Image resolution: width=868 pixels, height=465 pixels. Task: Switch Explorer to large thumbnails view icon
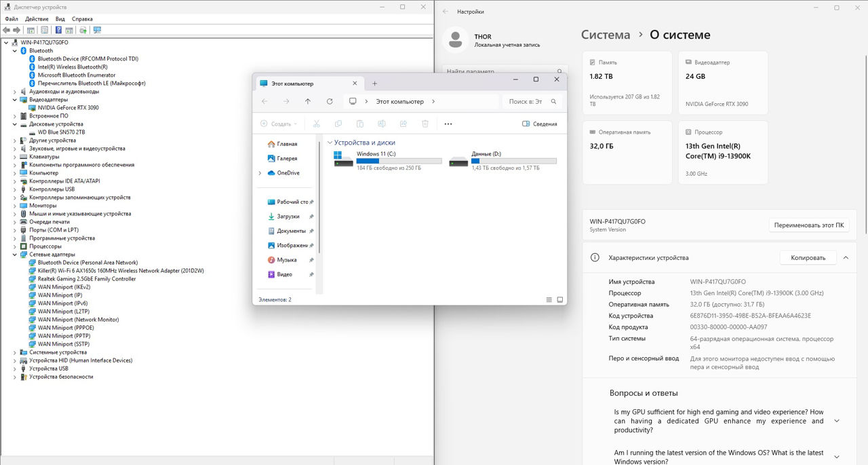coord(560,299)
